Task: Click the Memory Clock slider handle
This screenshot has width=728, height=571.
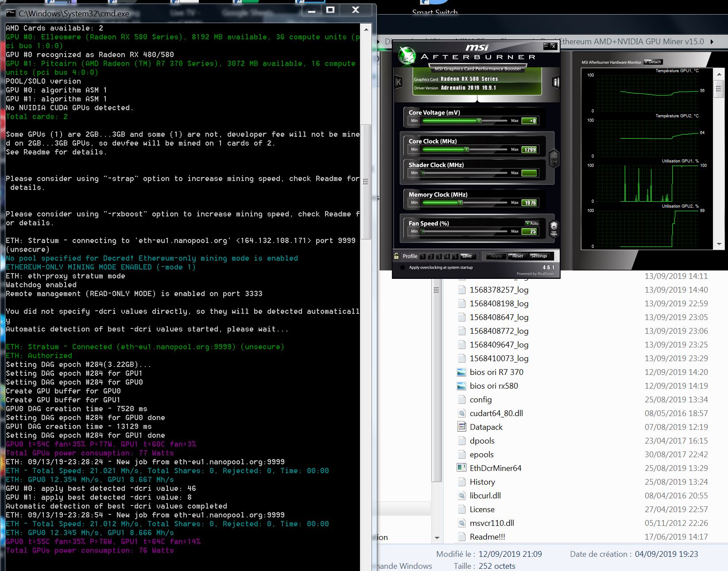Action: pyautogui.click(x=461, y=202)
